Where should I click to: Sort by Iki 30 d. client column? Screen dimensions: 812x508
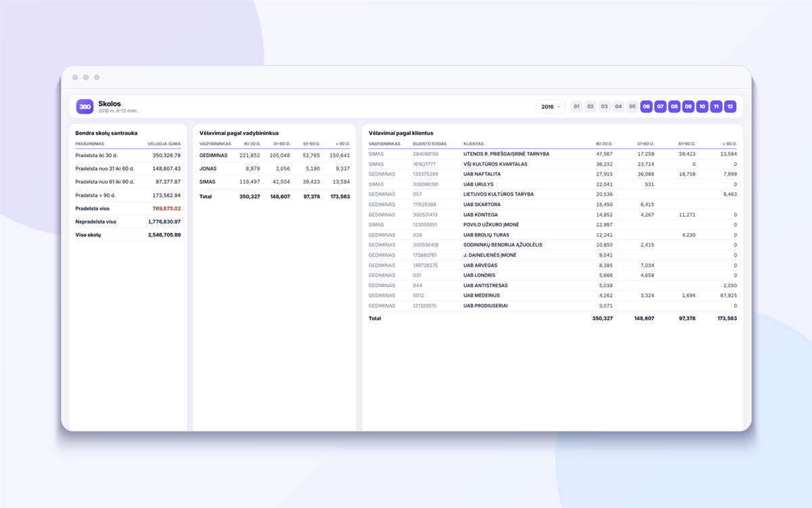(x=604, y=144)
